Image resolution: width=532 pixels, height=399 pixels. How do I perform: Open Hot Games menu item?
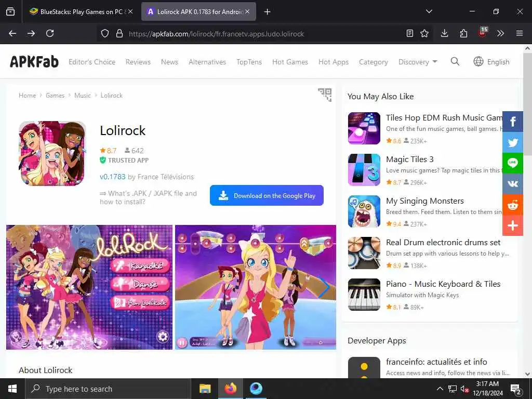coord(290,62)
